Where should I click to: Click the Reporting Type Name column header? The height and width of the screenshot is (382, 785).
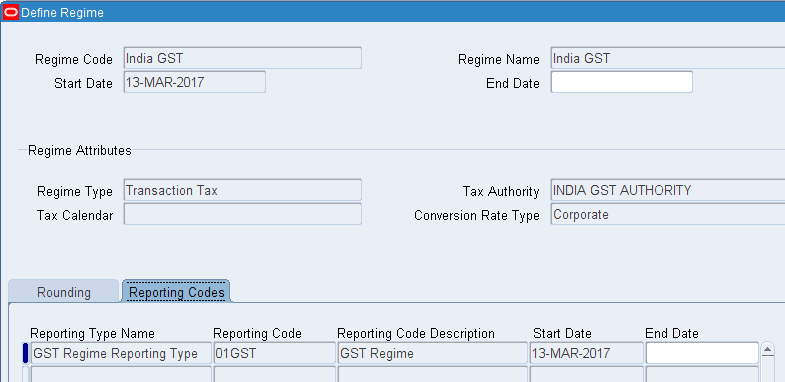coord(93,333)
